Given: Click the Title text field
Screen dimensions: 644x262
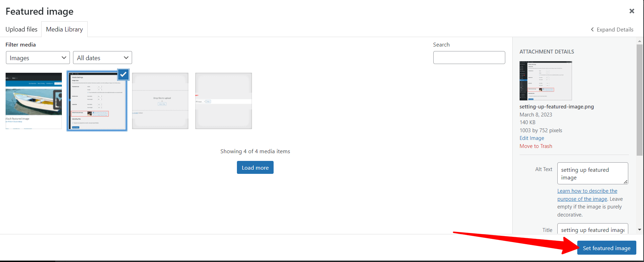Looking at the screenshot, I should pyautogui.click(x=592, y=229).
